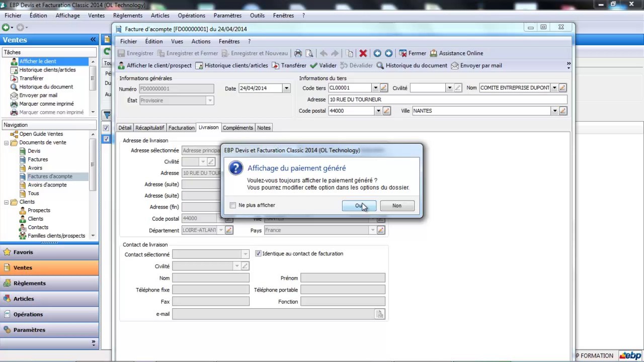Click the print preview icon

coord(309,53)
